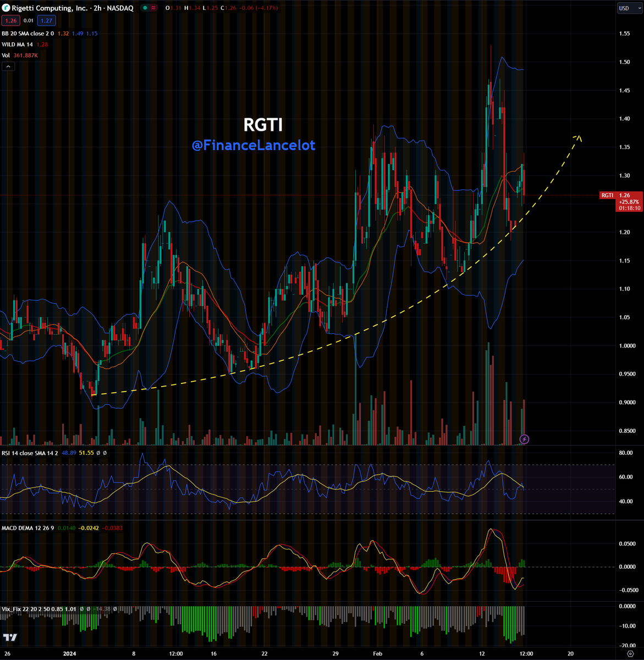Select the BB 20 SMA close indicator legend
The image size is (644, 660).
27,34
